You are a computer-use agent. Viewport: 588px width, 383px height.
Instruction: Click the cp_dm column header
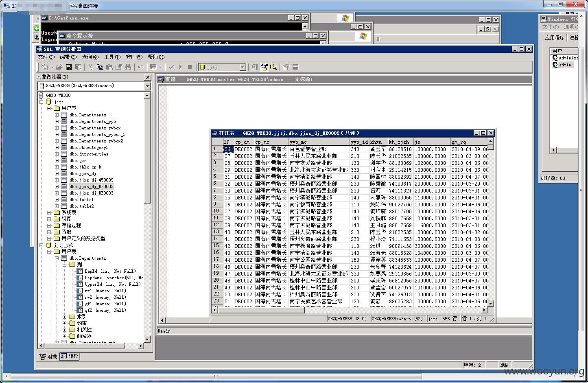point(244,142)
